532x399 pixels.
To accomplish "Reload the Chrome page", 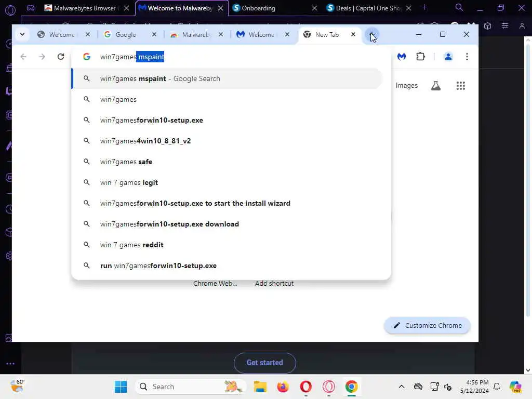I will click(61, 57).
